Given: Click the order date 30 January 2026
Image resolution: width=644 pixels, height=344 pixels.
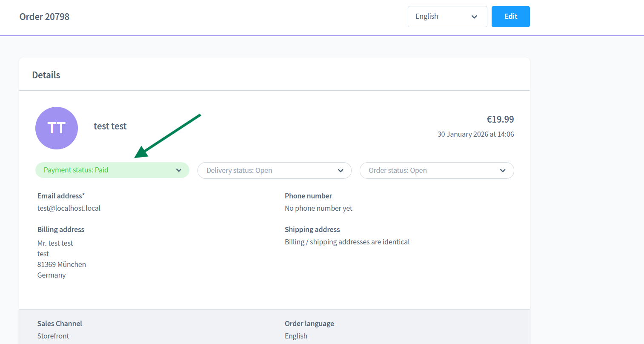Looking at the screenshot, I should tap(475, 134).
